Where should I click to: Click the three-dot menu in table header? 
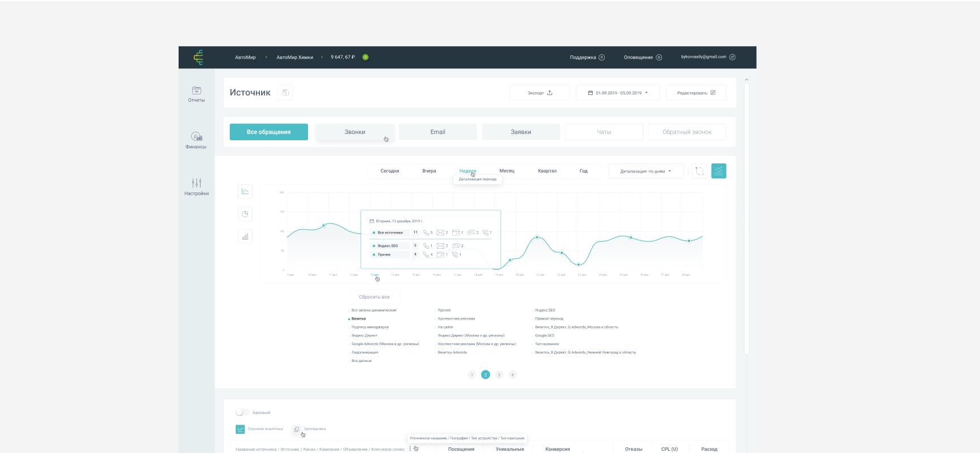[410, 448]
